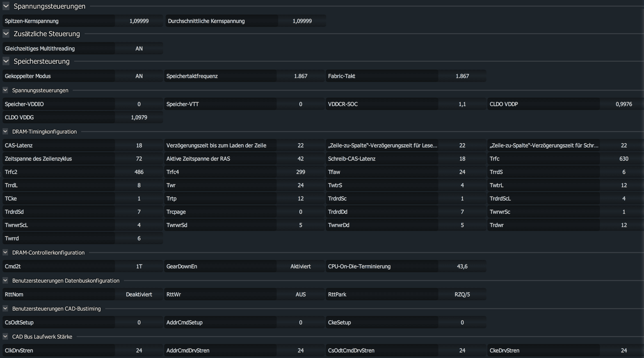Select CAS-Latenz value 18
Screen dimensions: 644x358
(x=139, y=145)
